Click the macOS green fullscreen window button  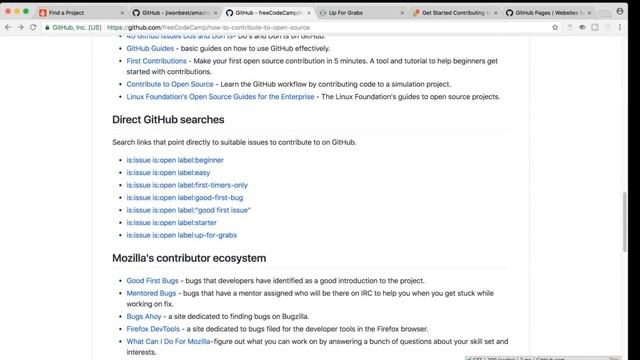[26, 11]
